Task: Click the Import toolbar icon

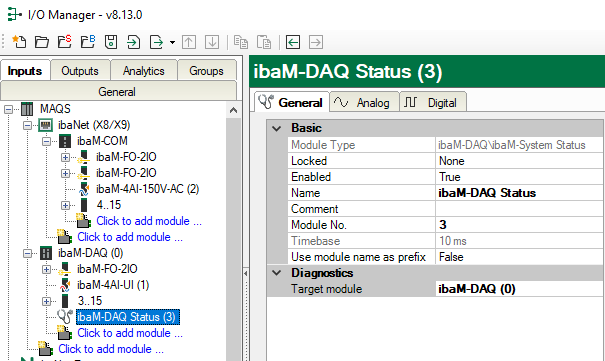Action: tap(134, 42)
